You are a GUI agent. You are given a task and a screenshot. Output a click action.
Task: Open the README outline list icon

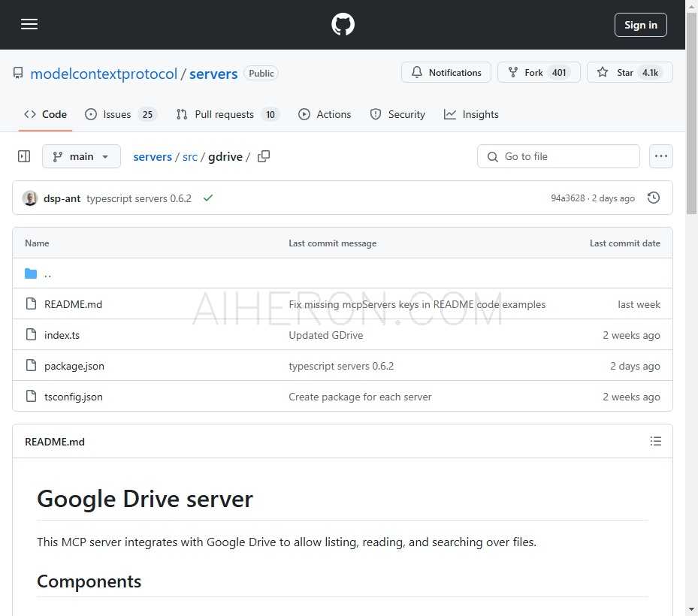point(655,441)
